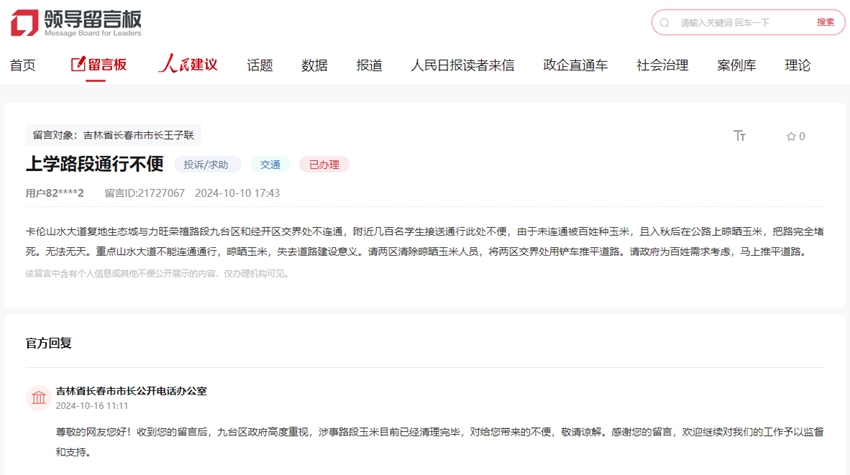The height and width of the screenshot is (475, 850).
Task: Click the government office avatar icon
Action: coord(38,398)
